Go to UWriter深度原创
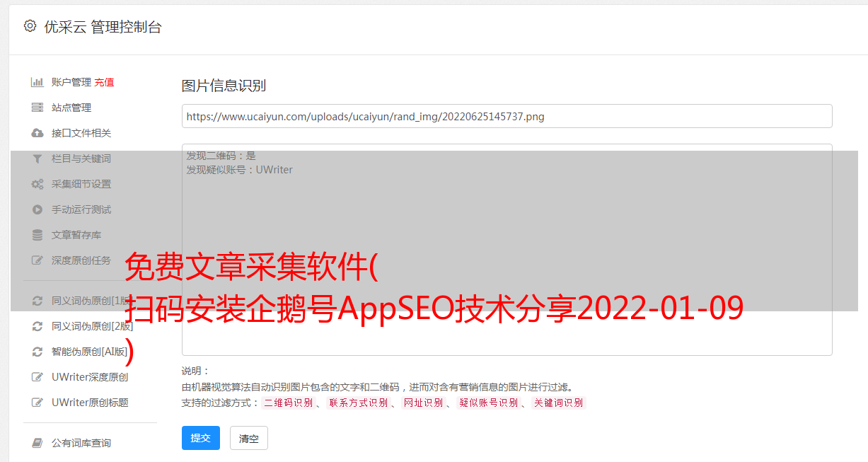Image resolution: width=868 pixels, height=462 pixels. [90, 377]
